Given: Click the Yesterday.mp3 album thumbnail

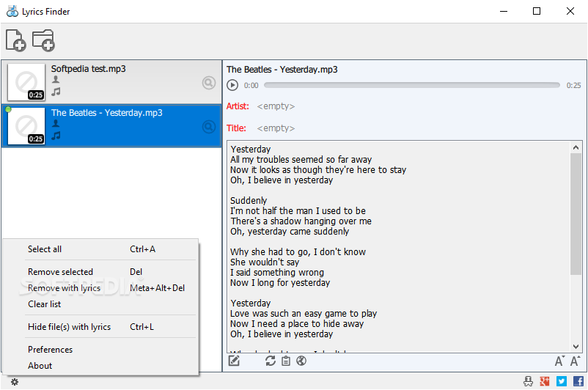Looking at the screenshot, I should click(26, 126).
